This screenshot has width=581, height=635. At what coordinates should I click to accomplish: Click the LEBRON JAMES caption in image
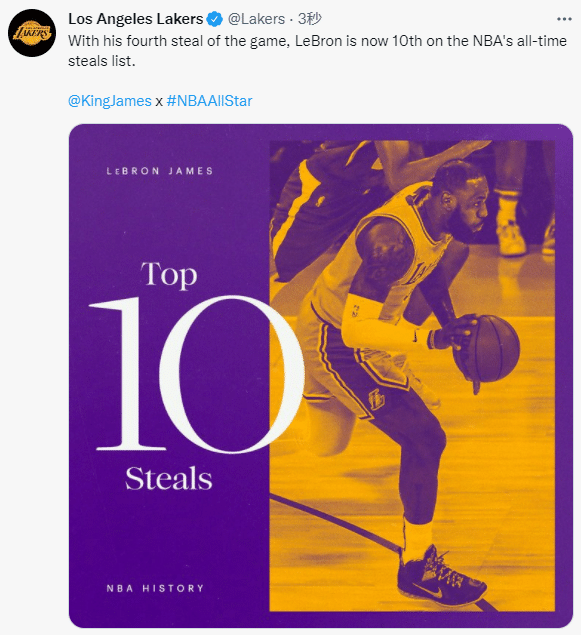tap(160, 171)
